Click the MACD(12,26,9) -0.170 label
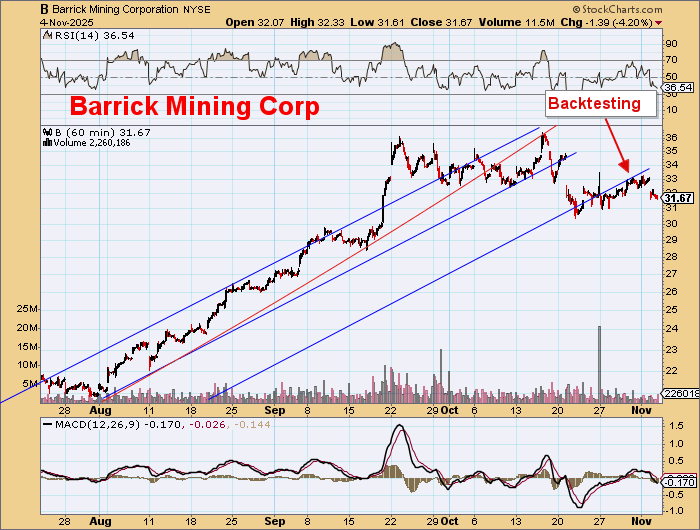Image resolution: width=700 pixels, height=530 pixels. point(118,424)
